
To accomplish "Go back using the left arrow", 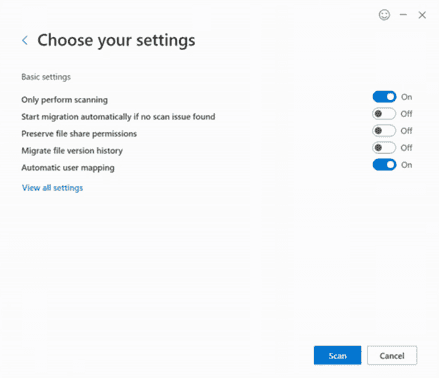I will tap(25, 40).
